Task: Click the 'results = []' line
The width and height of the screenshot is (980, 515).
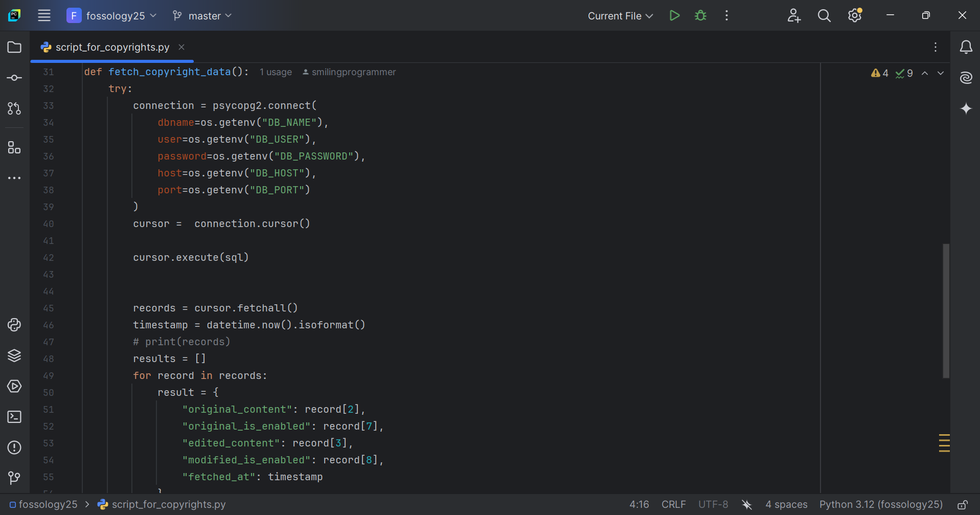Action: point(169,359)
